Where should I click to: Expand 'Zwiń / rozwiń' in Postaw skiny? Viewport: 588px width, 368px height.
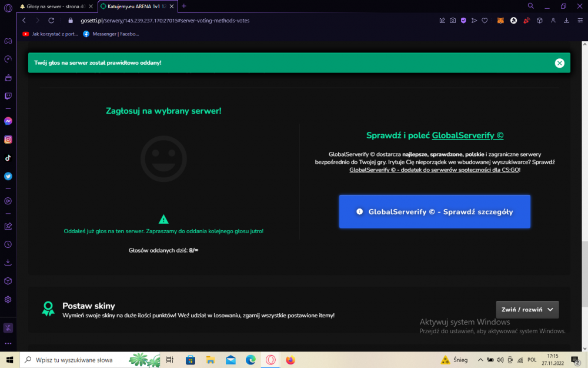tap(527, 310)
